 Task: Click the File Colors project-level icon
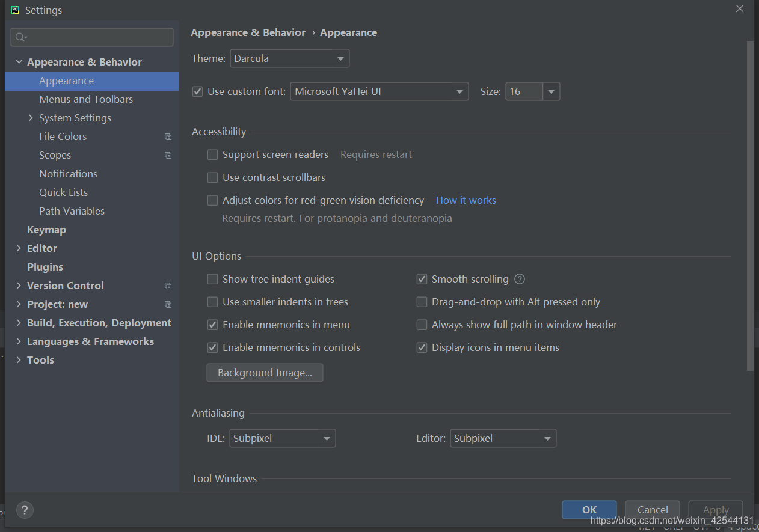click(x=168, y=137)
